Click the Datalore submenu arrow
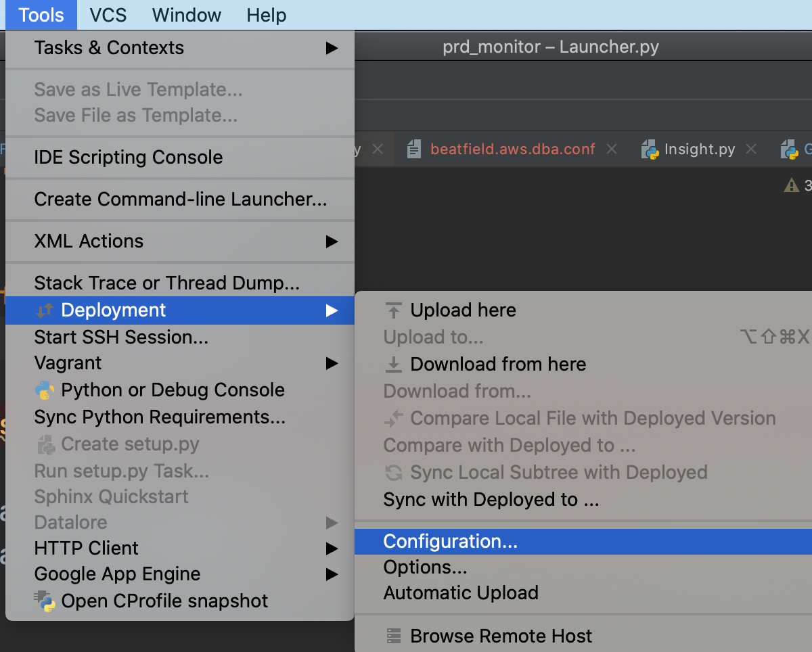 pos(332,523)
